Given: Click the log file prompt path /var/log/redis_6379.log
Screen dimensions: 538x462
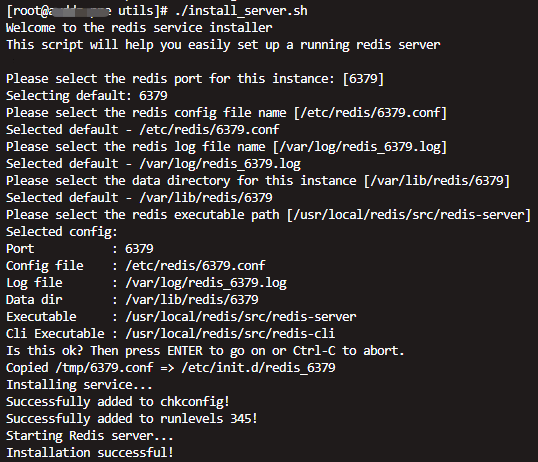Looking at the screenshot, I should coord(360,147).
